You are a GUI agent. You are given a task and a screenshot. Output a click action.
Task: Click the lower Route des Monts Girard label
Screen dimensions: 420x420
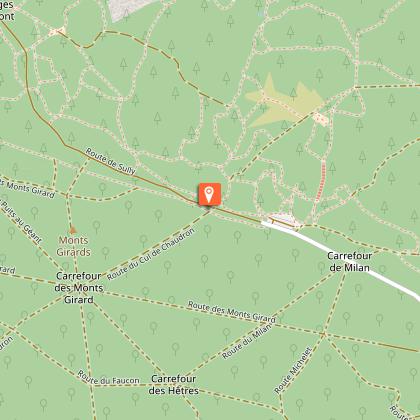click(x=232, y=312)
